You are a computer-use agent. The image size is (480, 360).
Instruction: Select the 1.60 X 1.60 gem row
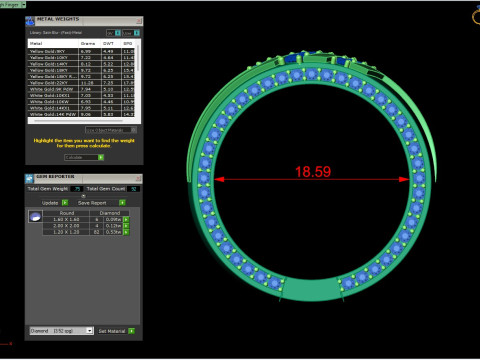[x=86, y=220]
